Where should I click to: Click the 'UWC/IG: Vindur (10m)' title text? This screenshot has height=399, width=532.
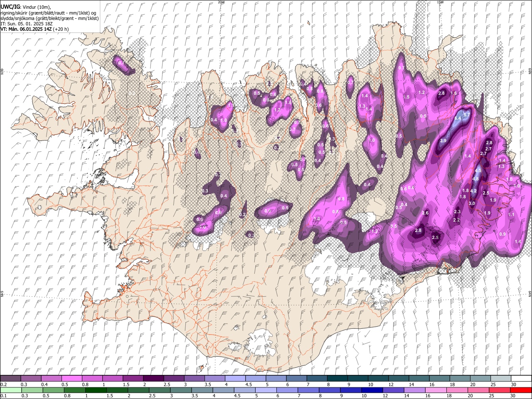(x=26, y=7)
